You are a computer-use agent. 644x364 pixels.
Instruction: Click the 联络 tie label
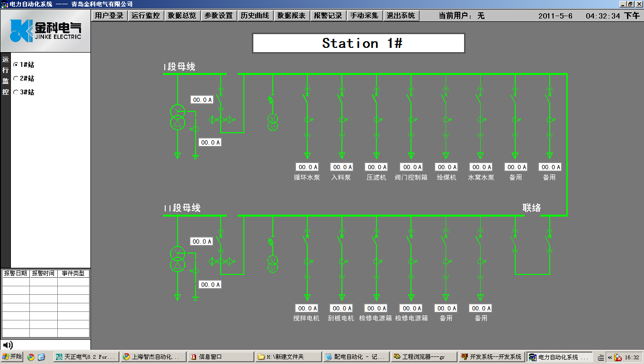(532, 208)
